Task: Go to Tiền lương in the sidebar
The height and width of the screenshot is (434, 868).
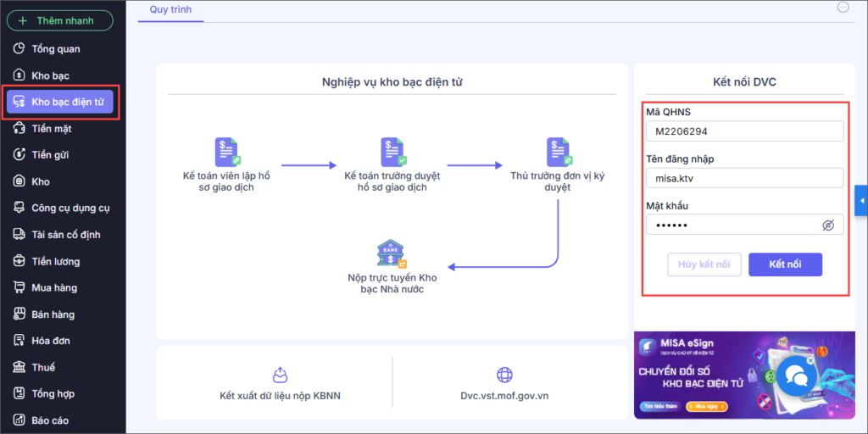Action: coord(56,261)
